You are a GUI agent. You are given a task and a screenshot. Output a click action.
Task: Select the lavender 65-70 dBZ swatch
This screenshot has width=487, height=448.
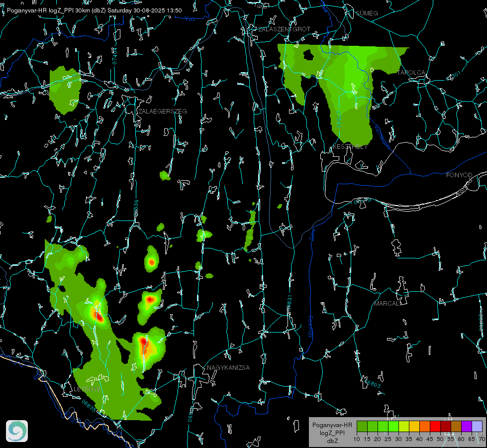477,426
